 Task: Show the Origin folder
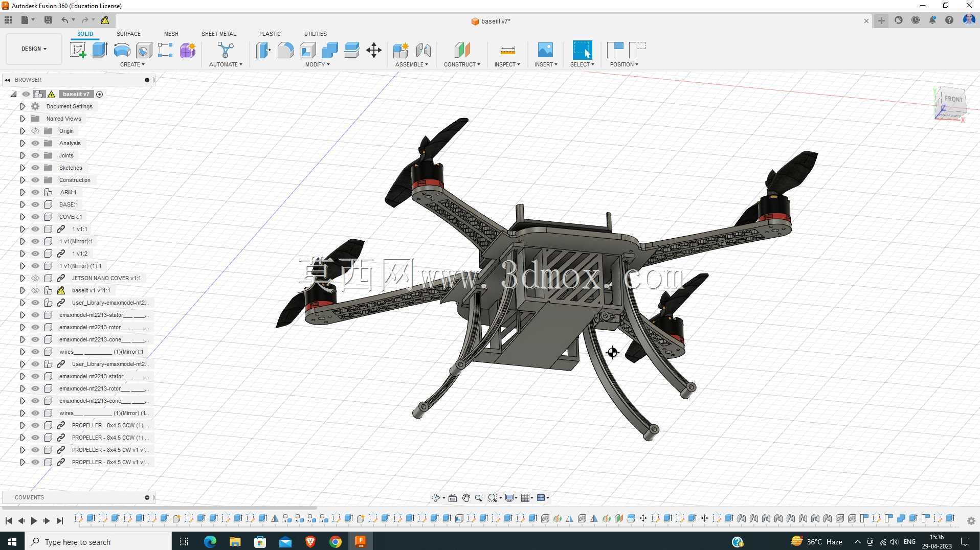click(x=35, y=131)
